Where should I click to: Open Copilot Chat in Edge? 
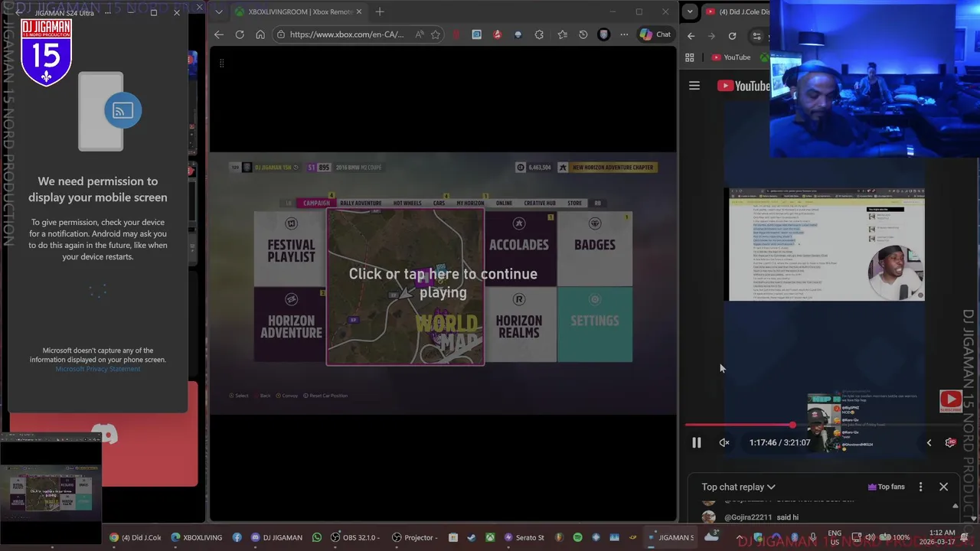point(655,34)
